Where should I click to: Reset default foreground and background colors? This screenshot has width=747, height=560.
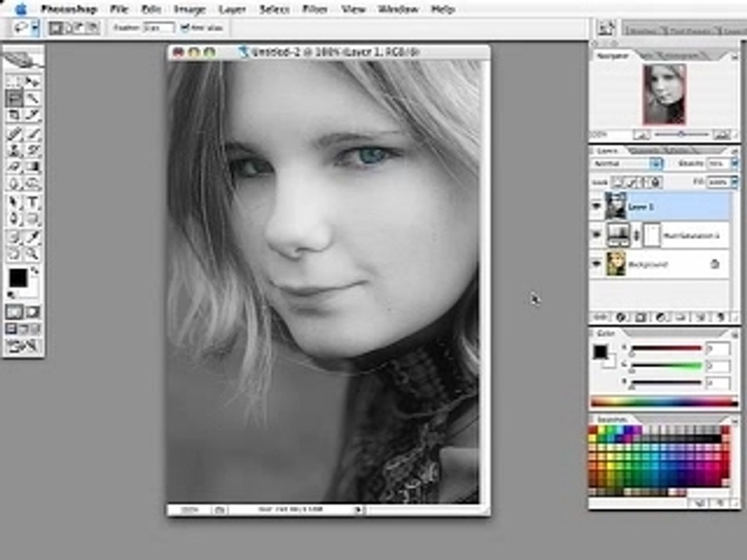[11, 296]
